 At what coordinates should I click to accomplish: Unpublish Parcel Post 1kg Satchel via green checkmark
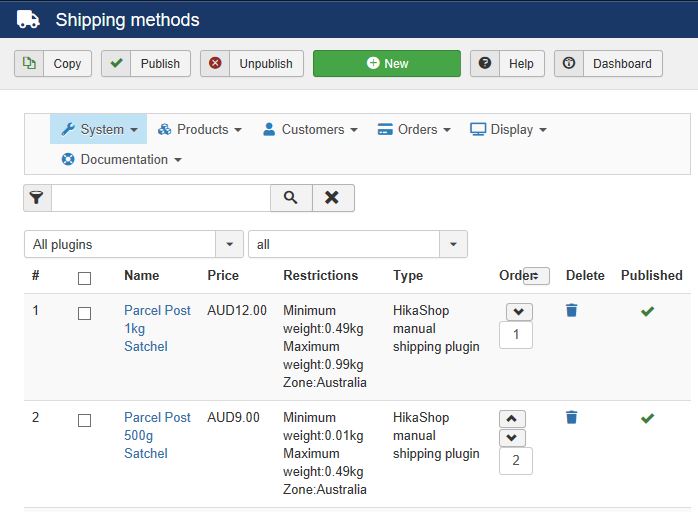pyautogui.click(x=647, y=311)
